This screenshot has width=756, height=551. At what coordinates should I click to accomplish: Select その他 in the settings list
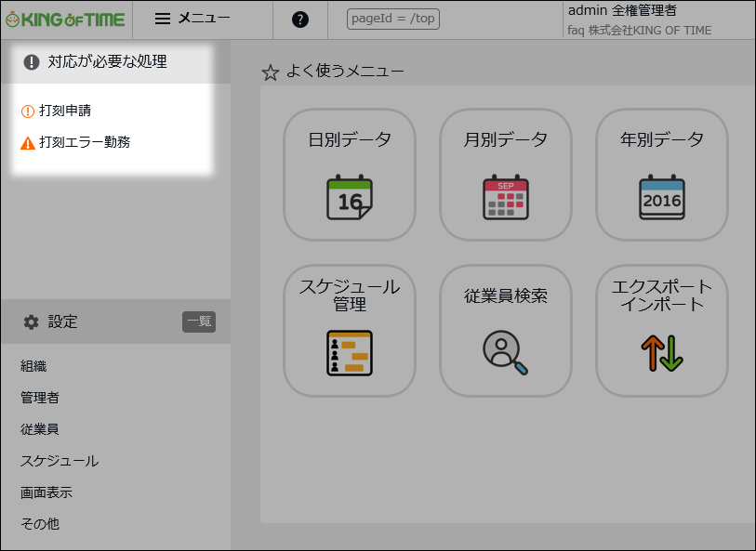pyautogui.click(x=40, y=523)
